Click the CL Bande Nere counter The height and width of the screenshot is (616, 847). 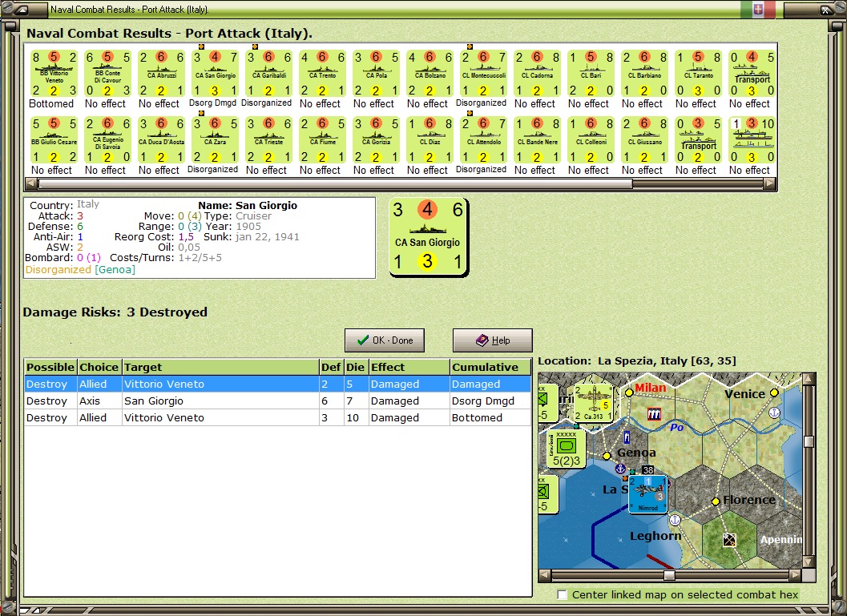[537, 140]
